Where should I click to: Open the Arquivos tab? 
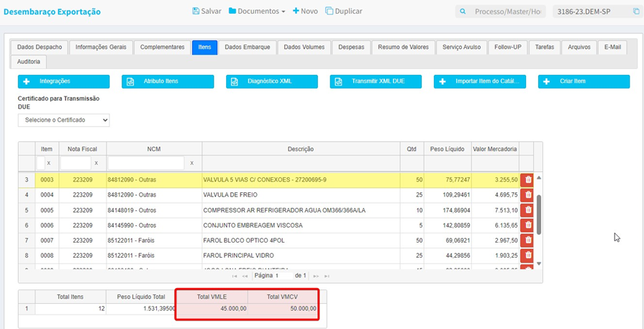(579, 48)
